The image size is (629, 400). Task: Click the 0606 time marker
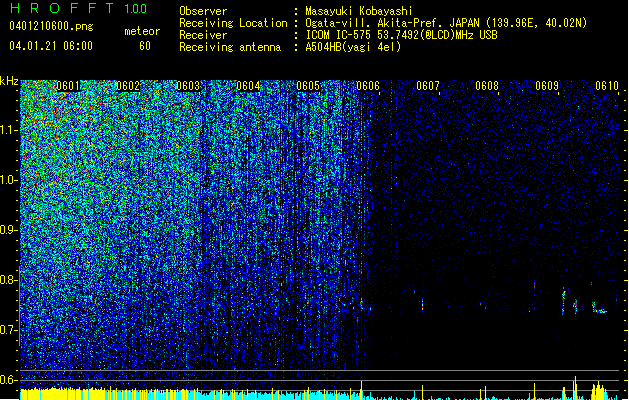click(368, 86)
